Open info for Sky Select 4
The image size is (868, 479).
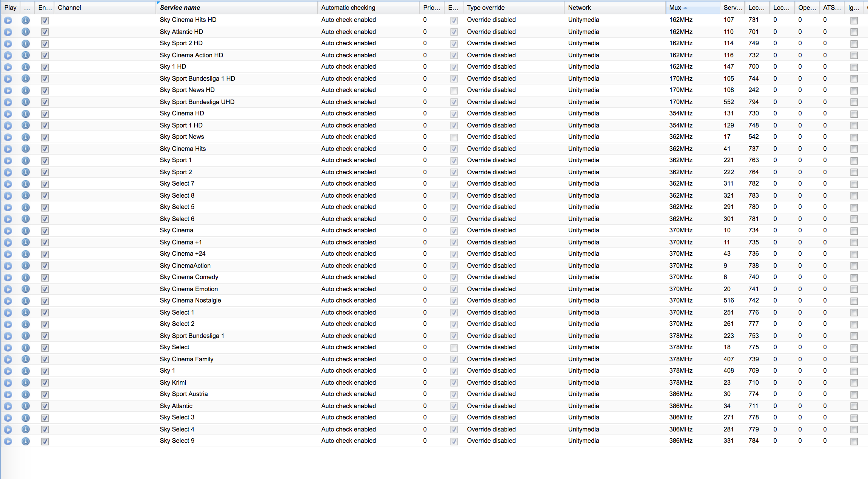[26, 430]
